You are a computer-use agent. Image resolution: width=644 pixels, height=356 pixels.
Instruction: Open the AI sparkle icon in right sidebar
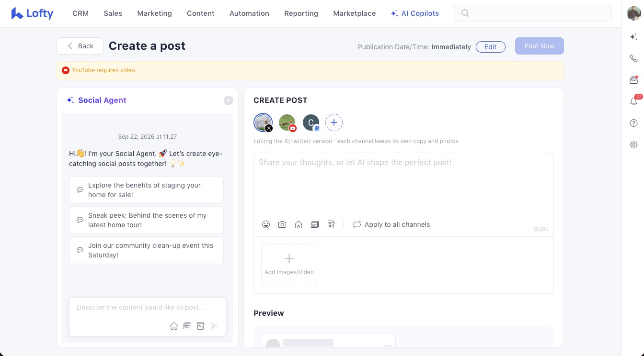[633, 37]
